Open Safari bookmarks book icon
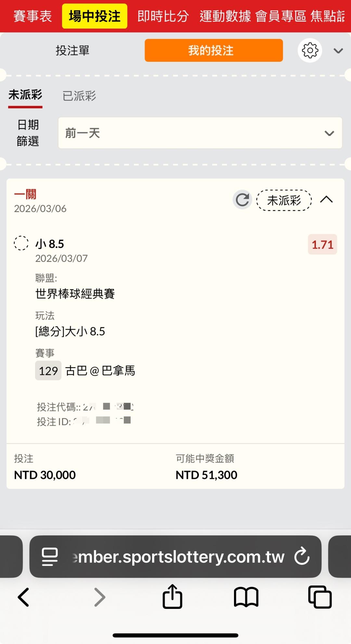This screenshot has width=351, height=644. [x=246, y=597]
